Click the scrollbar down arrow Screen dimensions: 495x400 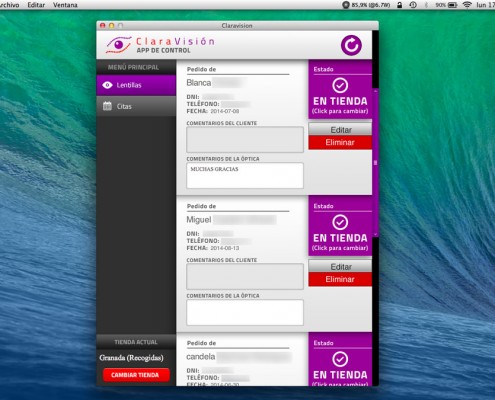click(376, 235)
